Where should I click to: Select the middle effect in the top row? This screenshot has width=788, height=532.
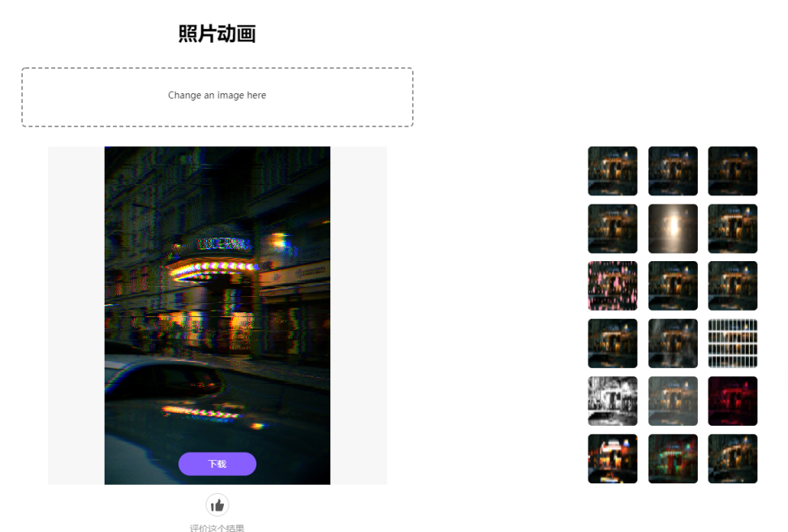pos(673,171)
